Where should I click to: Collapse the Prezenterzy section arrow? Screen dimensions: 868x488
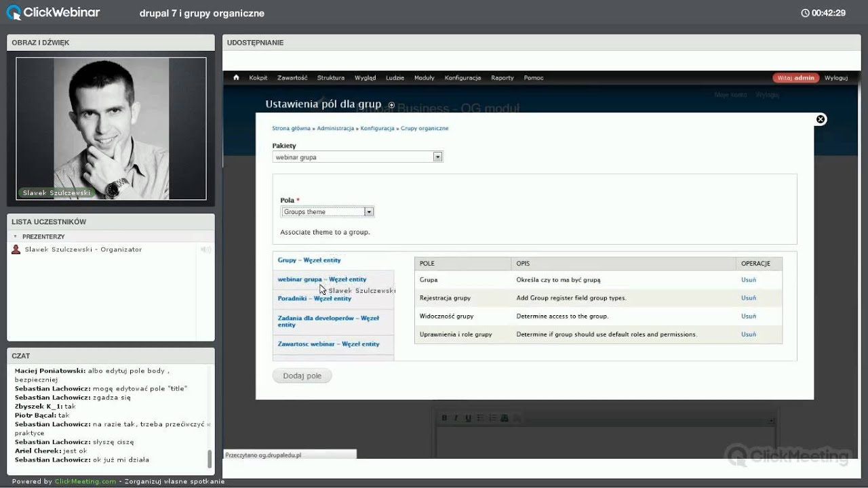pos(16,237)
